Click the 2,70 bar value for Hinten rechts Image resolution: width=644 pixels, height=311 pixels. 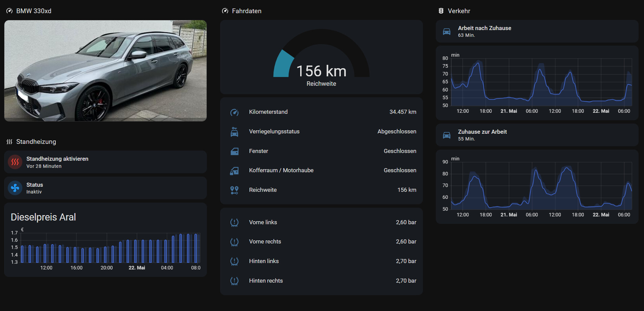click(406, 281)
